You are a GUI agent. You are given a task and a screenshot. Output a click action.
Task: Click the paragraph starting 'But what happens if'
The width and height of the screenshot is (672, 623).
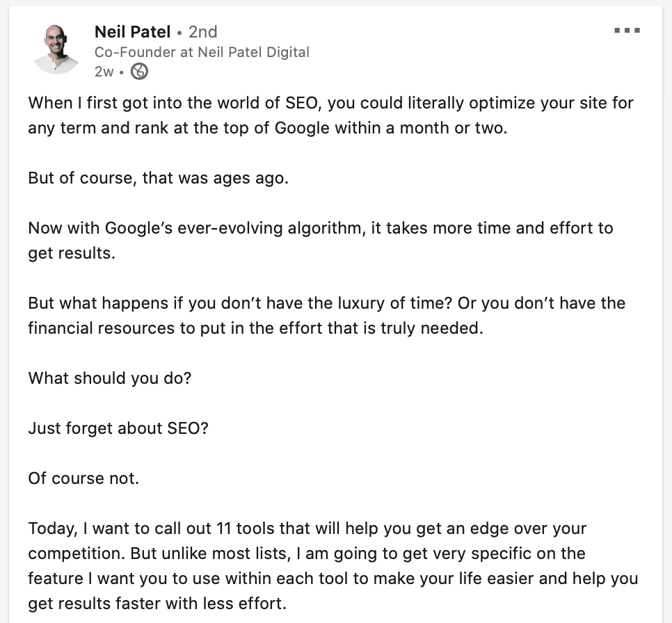[x=327, y=316]
